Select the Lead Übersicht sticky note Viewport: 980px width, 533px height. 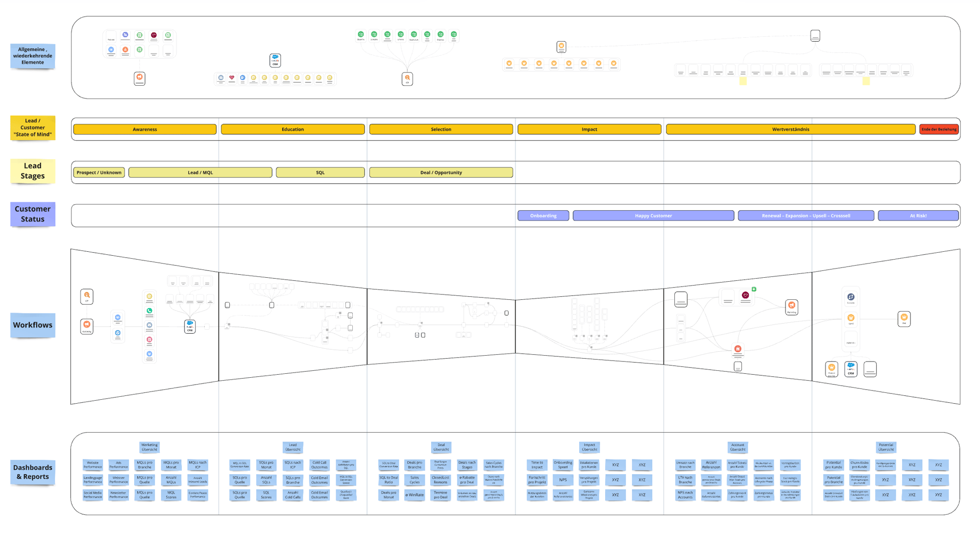(293, 447)
